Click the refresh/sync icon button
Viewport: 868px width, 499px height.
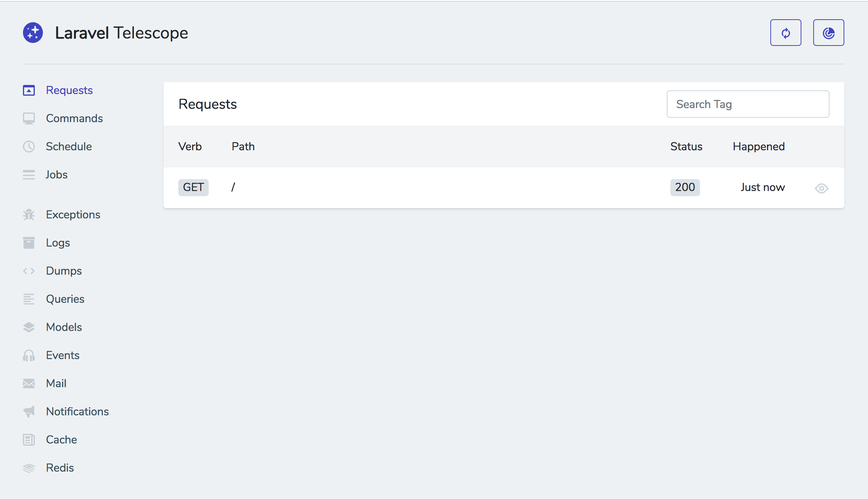coord(786,32)
